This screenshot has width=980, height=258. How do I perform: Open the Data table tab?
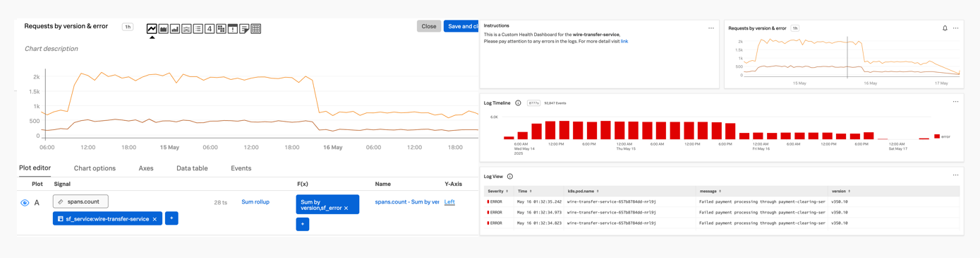pos(192,168)
